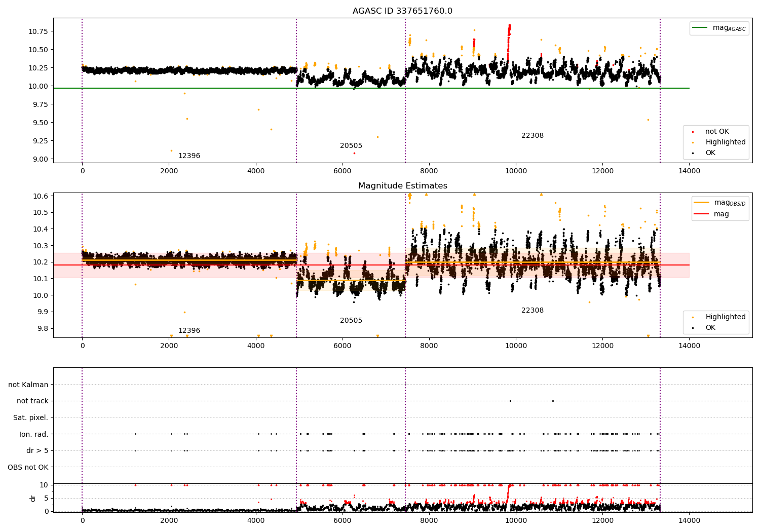
Task: Click the "Sat. pixel." row label
Action: coord(31,418)
